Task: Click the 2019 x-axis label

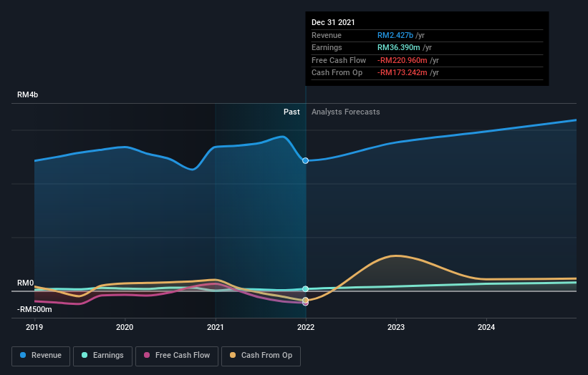Action: (34, 328)
